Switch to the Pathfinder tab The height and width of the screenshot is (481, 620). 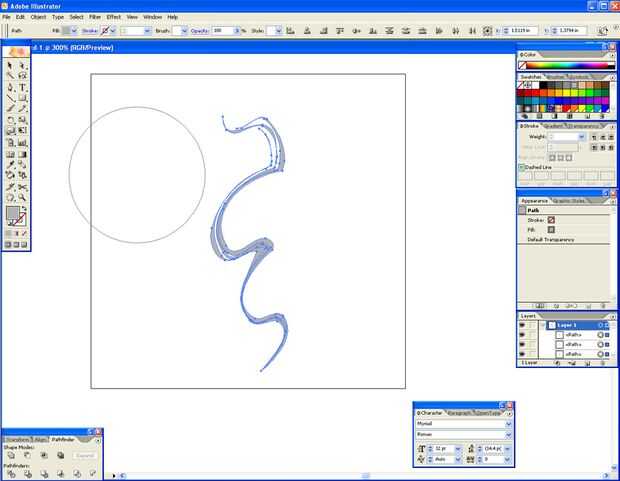pos(63,439)
